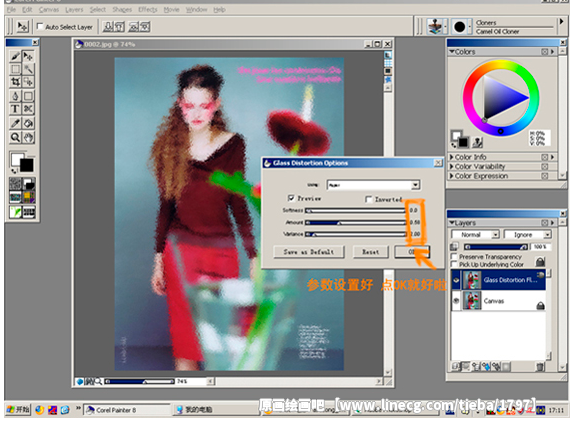This screenshot has height=424, width=577.
Task: Open the Select menu
Action: 98,10
